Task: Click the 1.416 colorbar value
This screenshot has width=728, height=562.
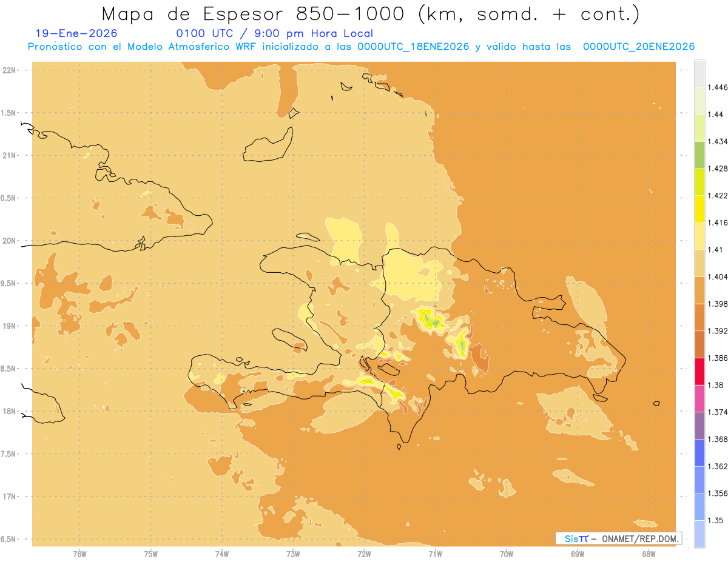Action: click(x=718, y=222)
